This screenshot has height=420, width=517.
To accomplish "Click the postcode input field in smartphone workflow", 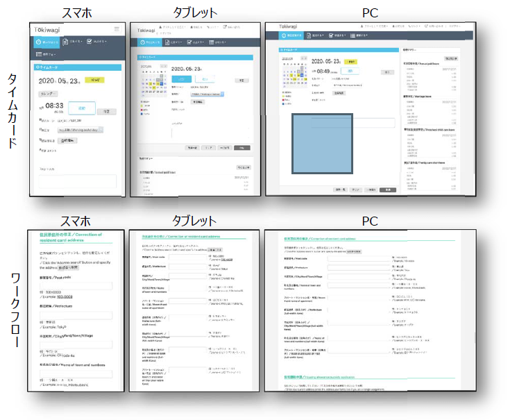I will coord(75,285).
